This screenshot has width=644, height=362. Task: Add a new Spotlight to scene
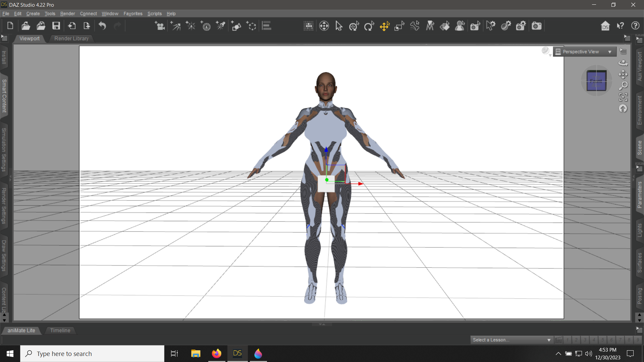(x=221, y=26)
